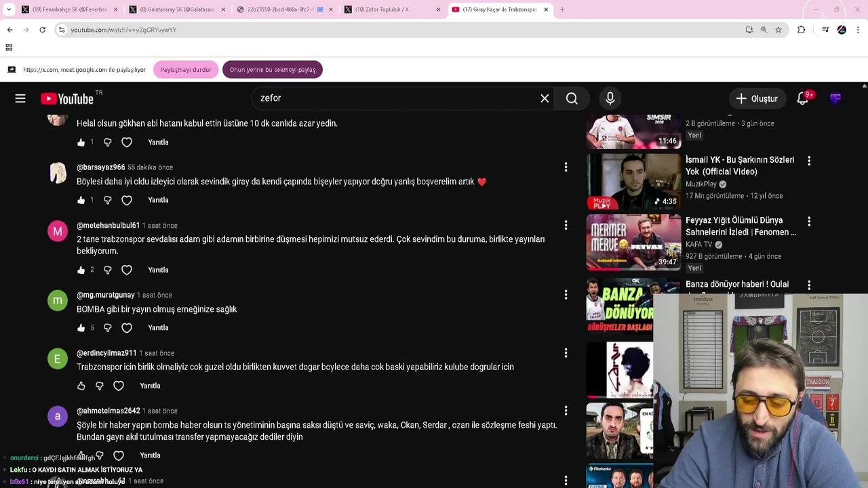Switch to Galatasaray SK tab
The height and width of the screenshot is (488, 868).
tap(176, 9)
